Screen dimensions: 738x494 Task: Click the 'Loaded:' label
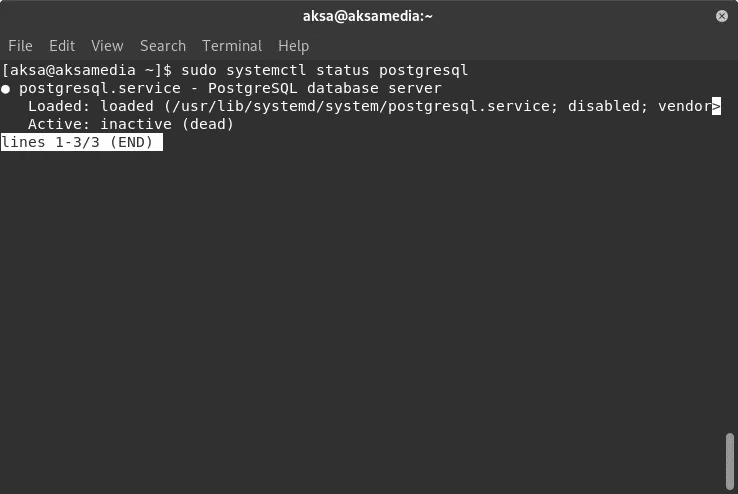click(x=59, y=106)
